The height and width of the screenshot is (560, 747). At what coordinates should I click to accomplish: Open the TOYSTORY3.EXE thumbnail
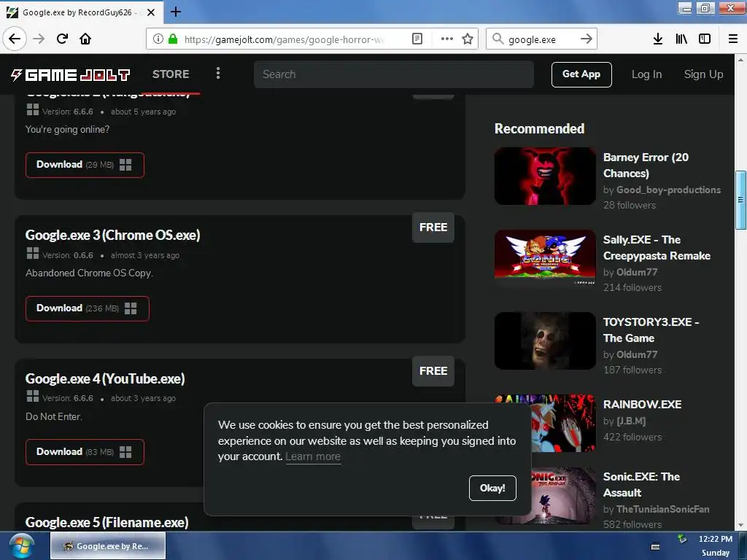coord(545,341)
